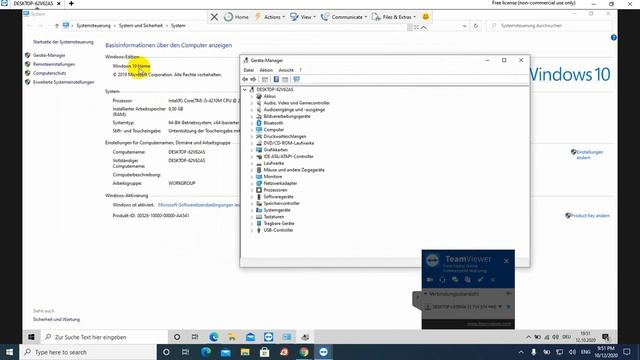
Task: Expand the Prozessoren category
Action: [252, 190]
